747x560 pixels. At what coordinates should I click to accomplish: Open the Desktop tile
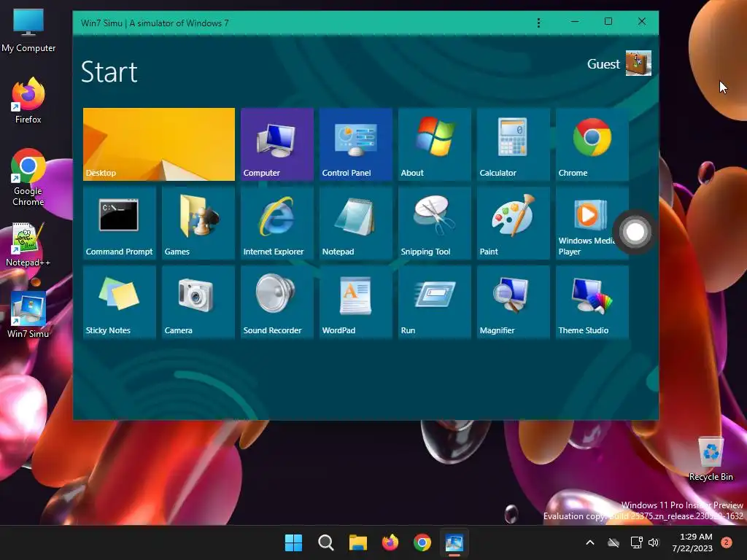(x=158, y=144)
